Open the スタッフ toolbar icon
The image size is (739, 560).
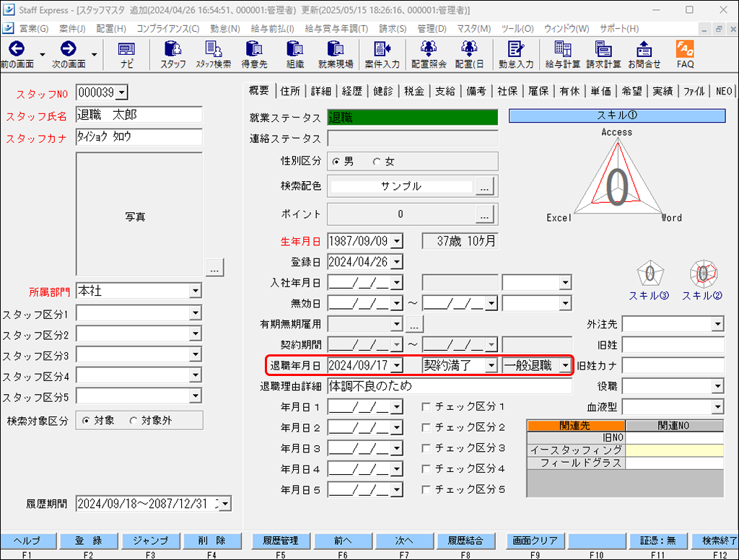173,49
